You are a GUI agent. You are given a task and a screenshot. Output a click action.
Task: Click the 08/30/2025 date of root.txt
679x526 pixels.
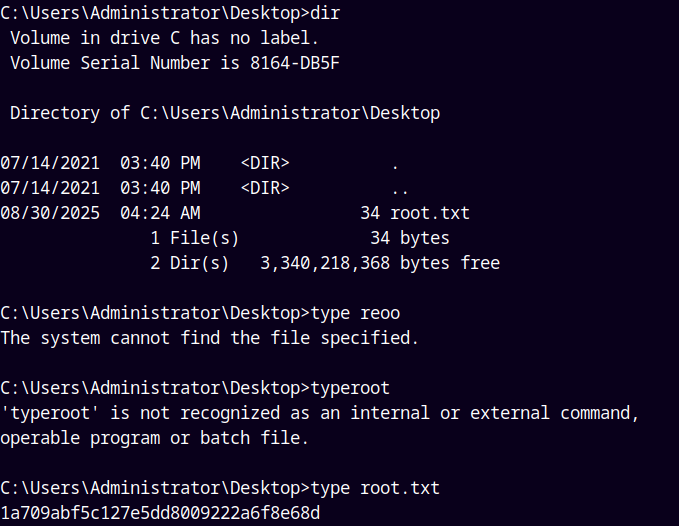tap(50, 213)
